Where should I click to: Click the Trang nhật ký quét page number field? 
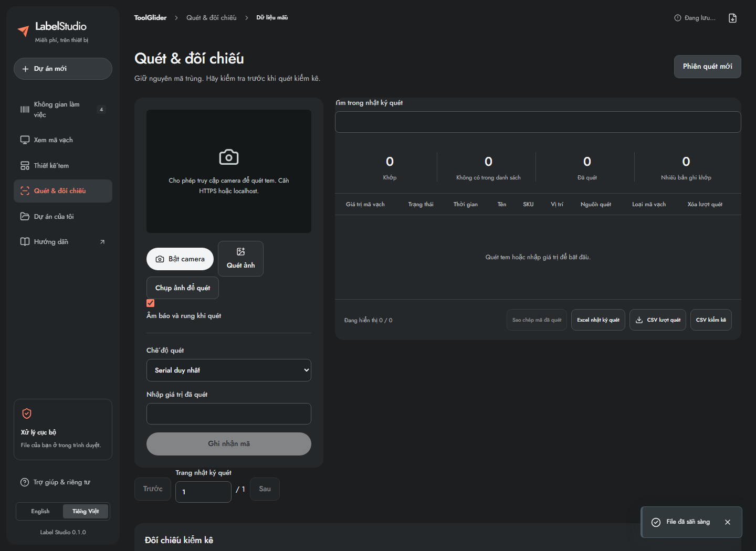(x=203, y=492)
